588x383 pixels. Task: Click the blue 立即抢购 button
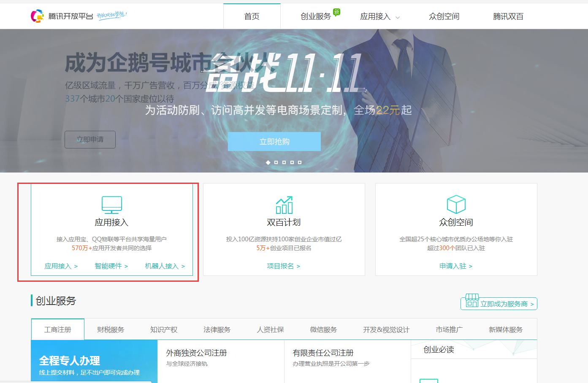tap(274, 141)
